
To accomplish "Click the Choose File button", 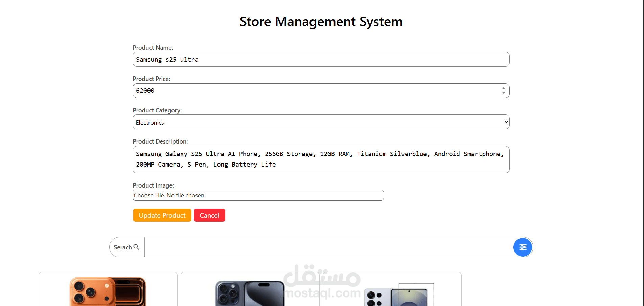I will (149, 195).
